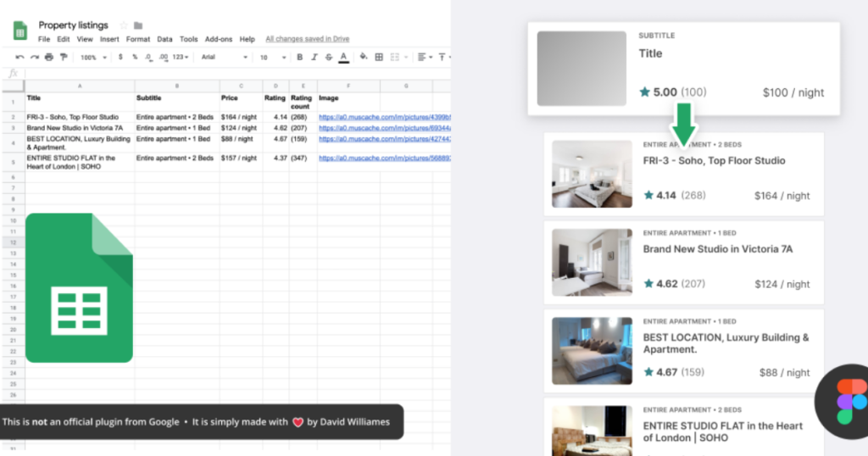Format as currency with the dollar icon
Viewport: 868px width, 456px height.
click(x=120, y=57)
